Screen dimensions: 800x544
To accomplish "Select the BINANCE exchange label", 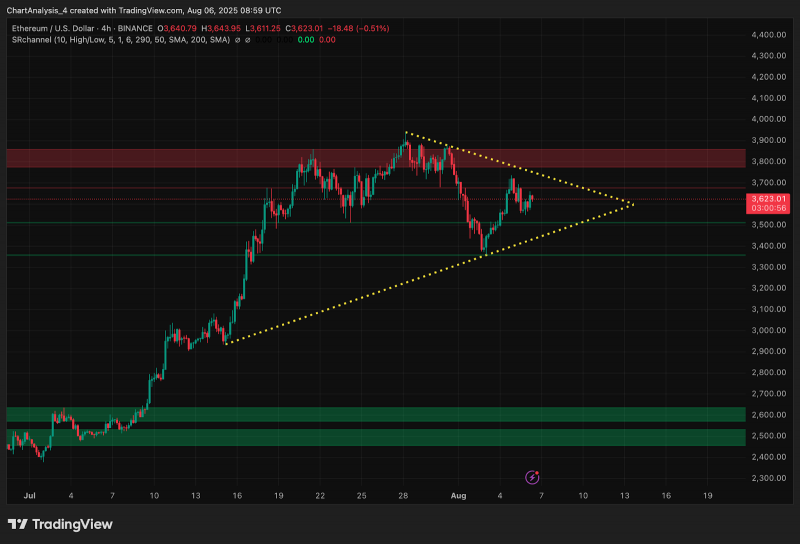I will (x=135, y=29).
